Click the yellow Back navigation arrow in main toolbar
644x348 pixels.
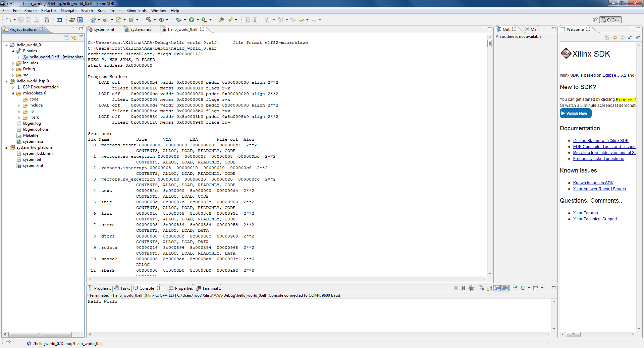click(301, 20)
